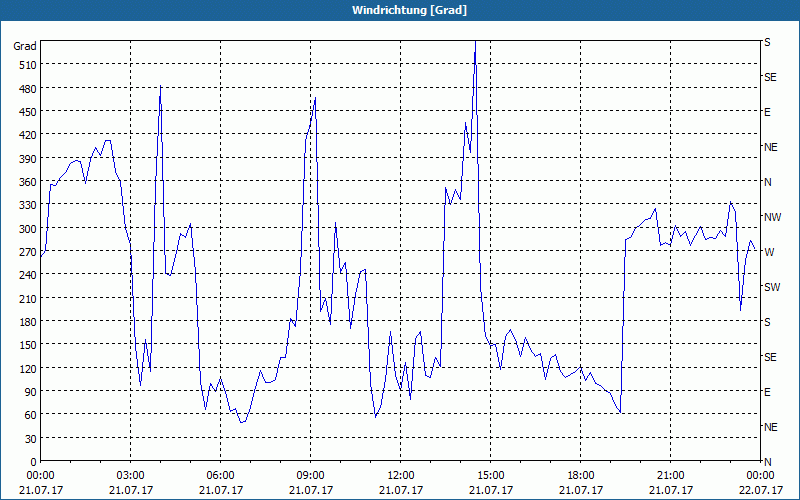Select the 360 degree axis label
The height and width of the screenshot is (500, 800).
[28, 182]
